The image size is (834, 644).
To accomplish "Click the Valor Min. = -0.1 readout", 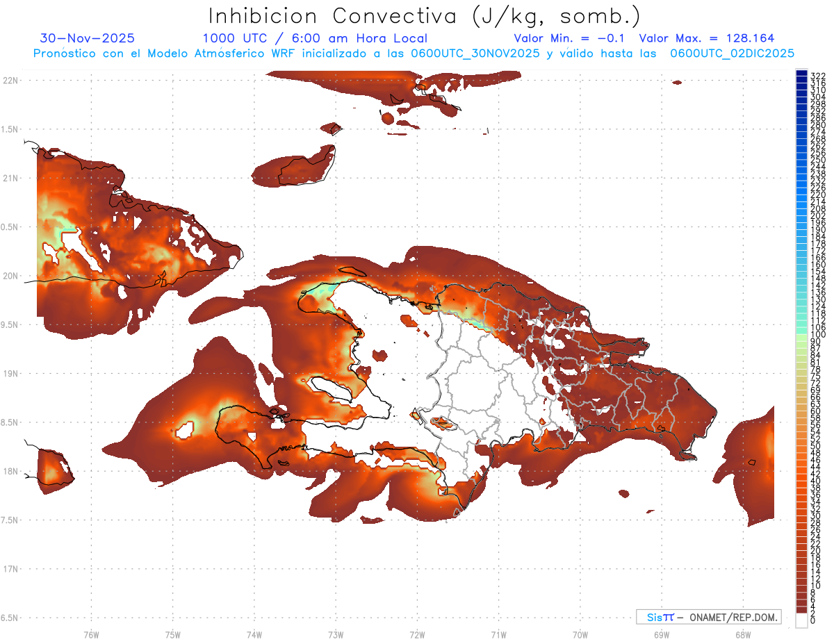I will (x=570, y=38).
